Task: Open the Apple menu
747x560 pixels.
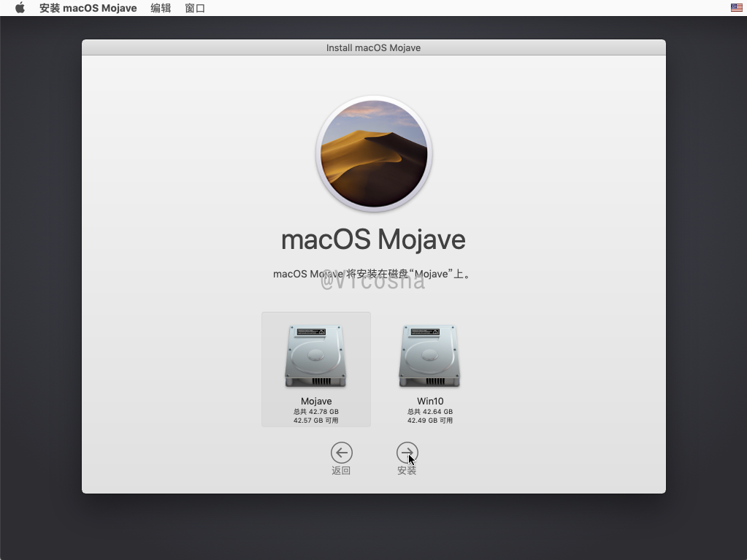Action: pyautogui.click(x=20, y=7)
